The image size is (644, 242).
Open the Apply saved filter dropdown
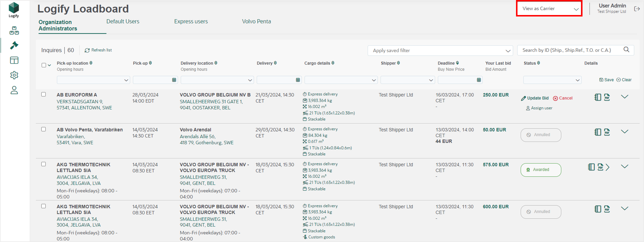click(x=440, y=50)
